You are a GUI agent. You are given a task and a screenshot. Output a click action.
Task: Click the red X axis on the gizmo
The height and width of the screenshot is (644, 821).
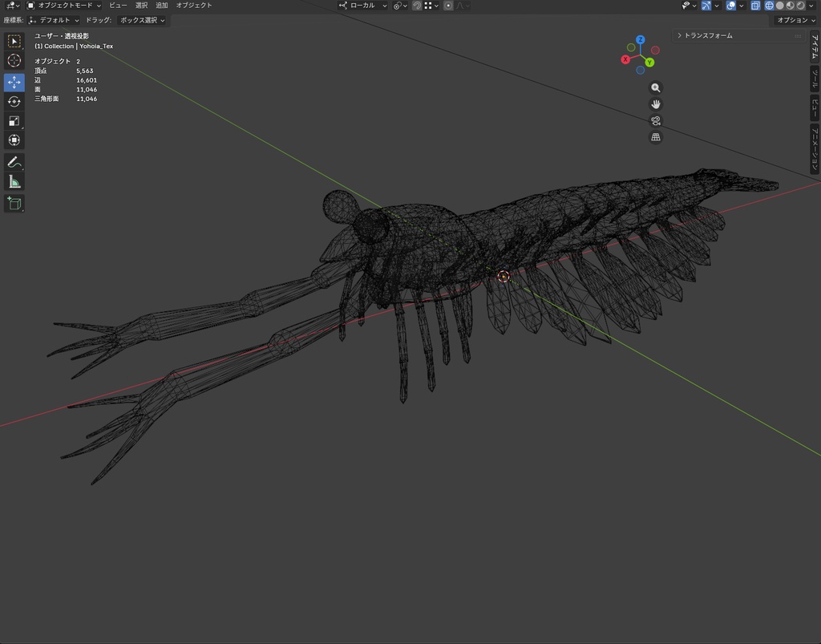(625, 59)
